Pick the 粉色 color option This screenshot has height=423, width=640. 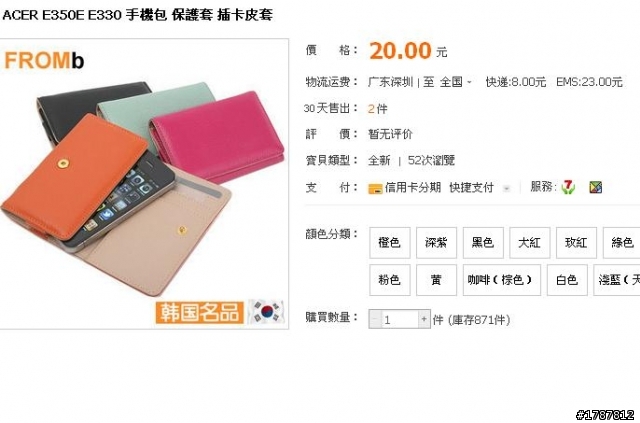point(389,280)
